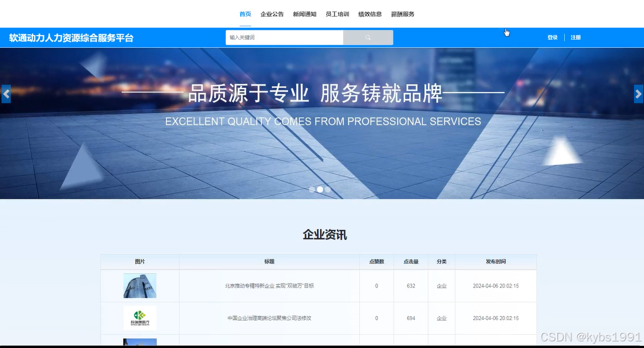Focus the 输入关键词 search field
644x348 pixels.
284,37
